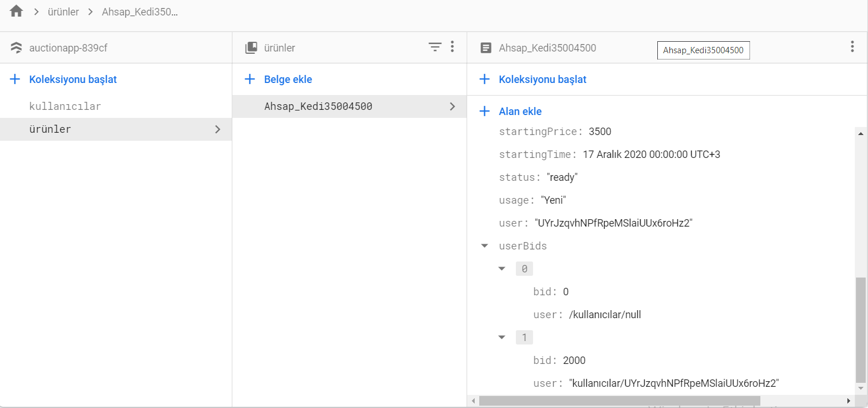Click the status field value "ready"

point(562,177)
